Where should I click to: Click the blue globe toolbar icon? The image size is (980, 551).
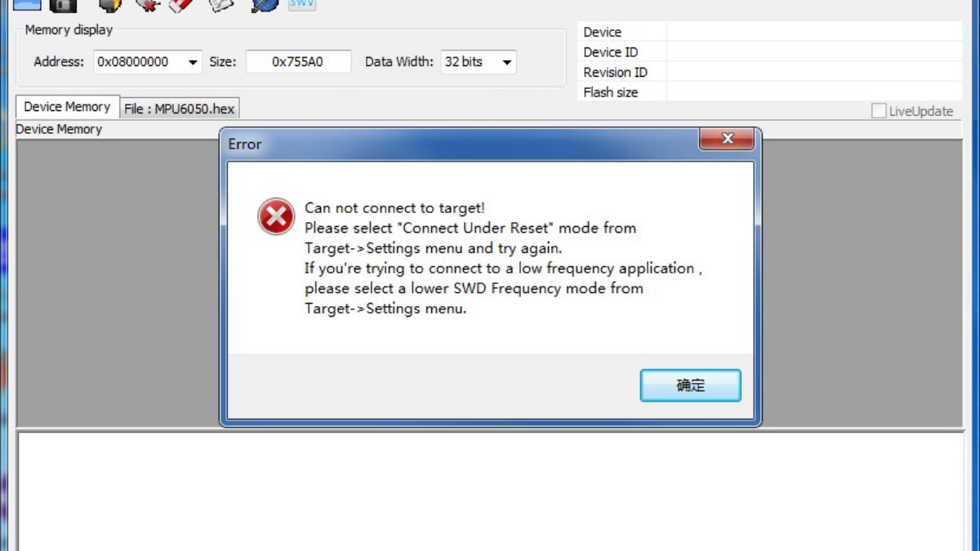264,5
